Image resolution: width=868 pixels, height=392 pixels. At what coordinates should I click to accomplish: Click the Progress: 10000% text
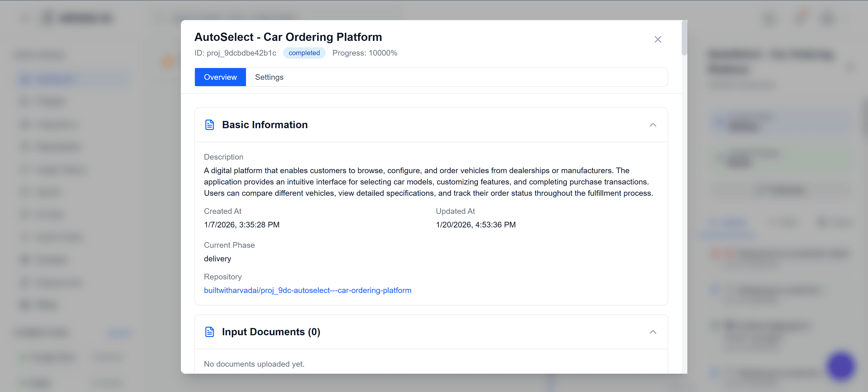[x=364, y=53]
